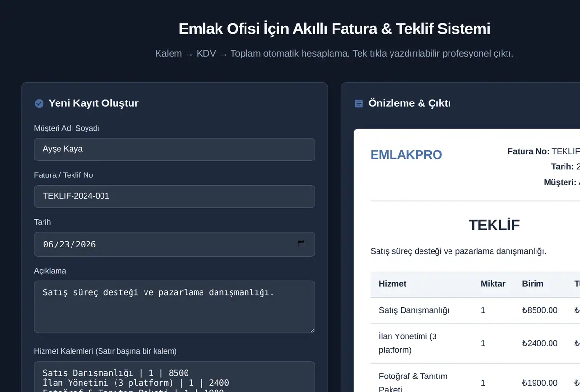Viewport: 580px width, 392px height.
Task: Click the Hizmet Kalemleri field label
Action: click(x=105, y=351)
